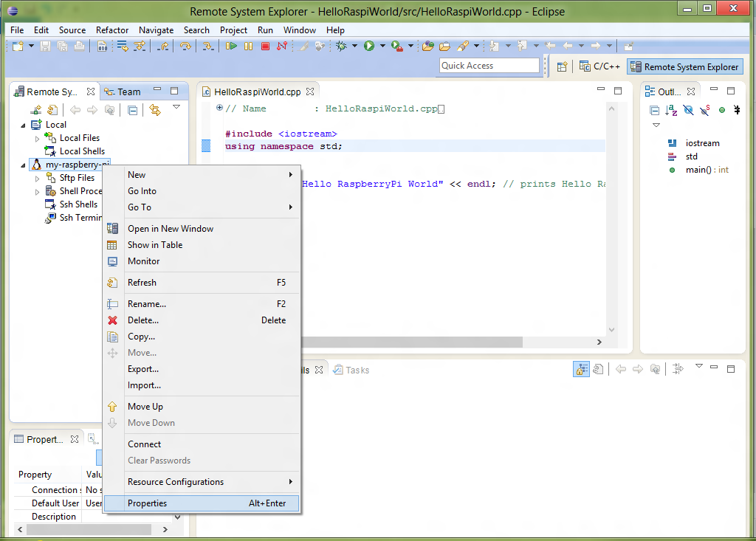
Task: Click the green Run icon
Action: 369,46
